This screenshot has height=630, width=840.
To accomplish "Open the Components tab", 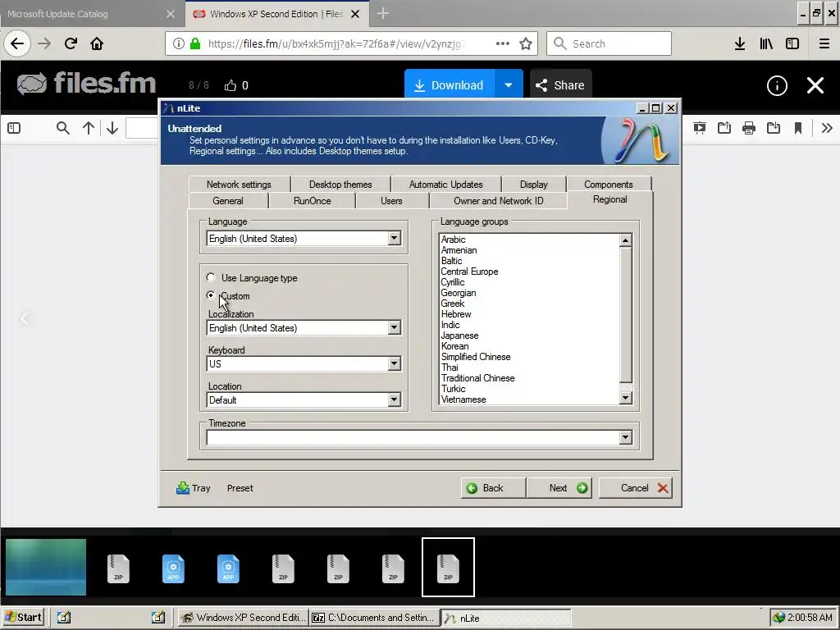I will coord(609,185).
